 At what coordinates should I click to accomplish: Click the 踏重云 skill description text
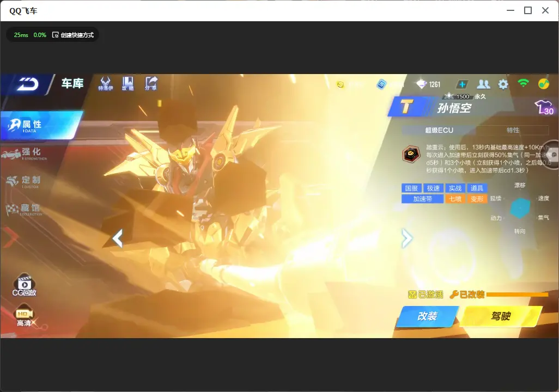488,158
